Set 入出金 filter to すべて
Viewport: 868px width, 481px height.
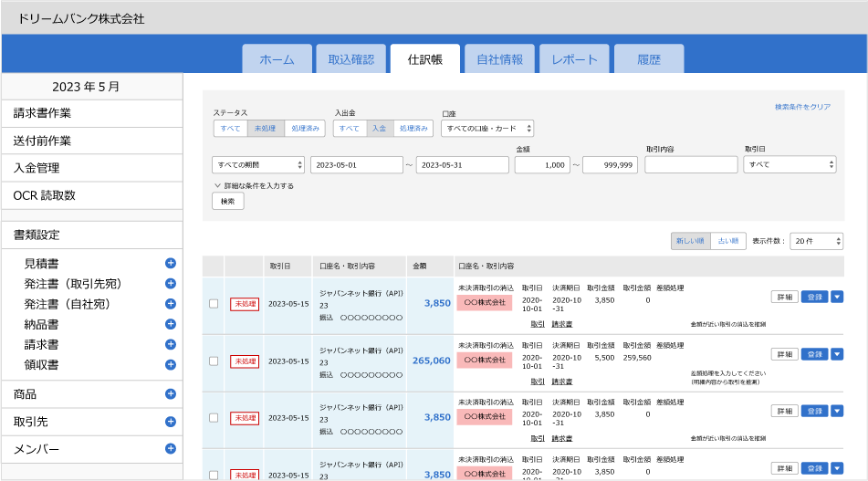pos(350,129)
